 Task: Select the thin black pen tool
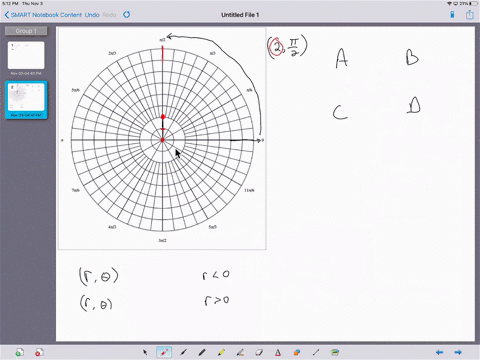(183, 352)
